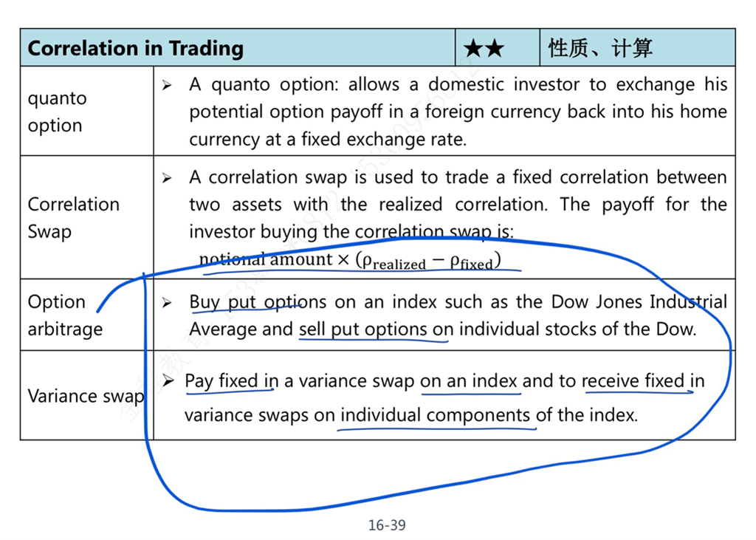
Task: Click the two-star rating icon in header
Action: pyautogui.click(x=484, y=48)
